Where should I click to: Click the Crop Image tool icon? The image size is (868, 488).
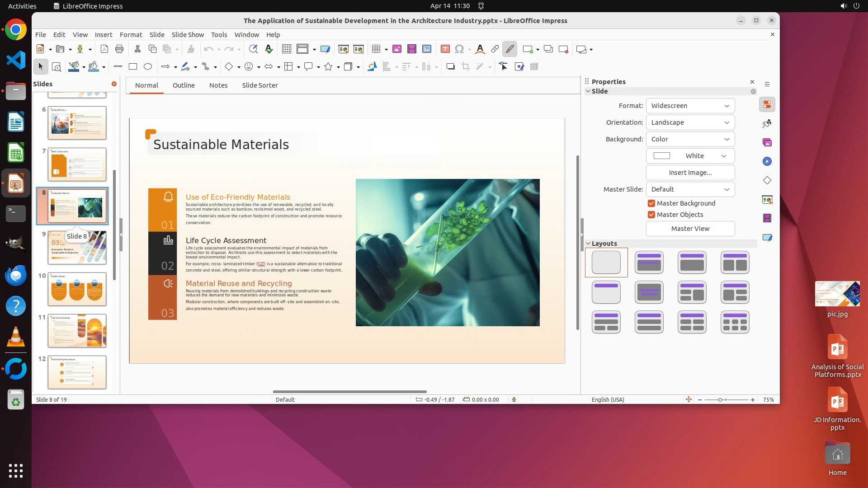pyautogui.click(x=465, y=67)
